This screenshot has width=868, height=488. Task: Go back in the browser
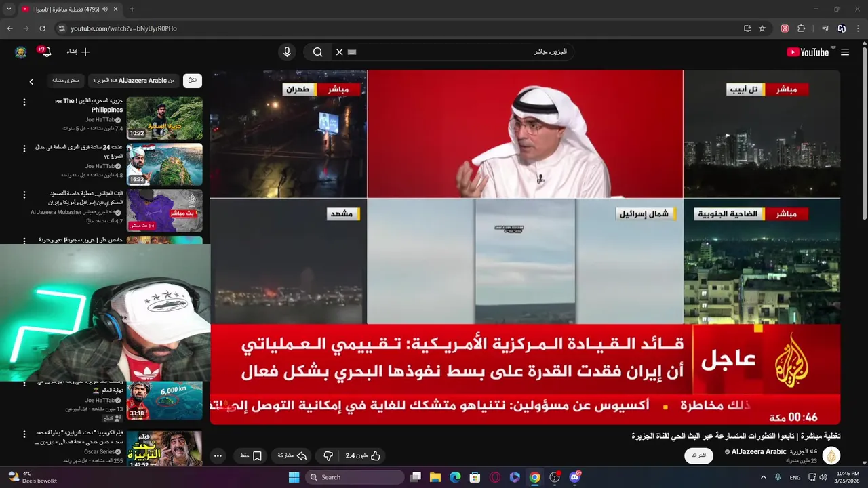pyautogui.click(x=9, y=28)
